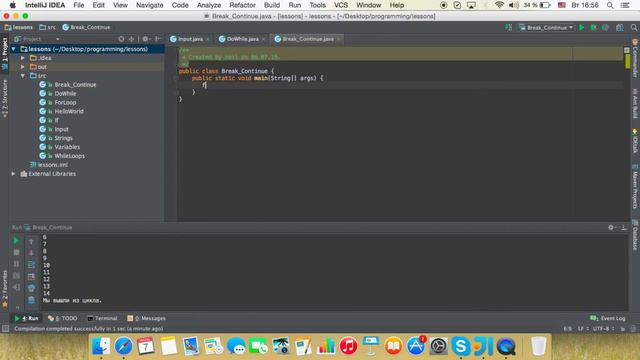Collapse the lessons root folder
Image resolution: width=640 pixels, height=360 pixels.
(x=13, y=49)
